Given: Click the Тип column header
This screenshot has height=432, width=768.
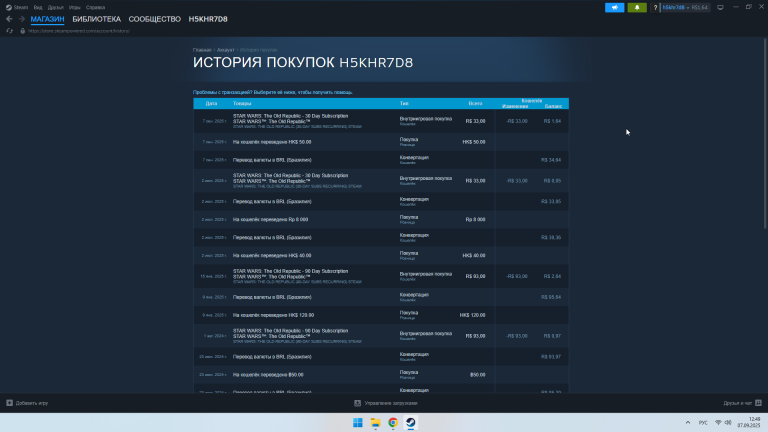Looking at the screenshot, I should [x=404, y=103].
